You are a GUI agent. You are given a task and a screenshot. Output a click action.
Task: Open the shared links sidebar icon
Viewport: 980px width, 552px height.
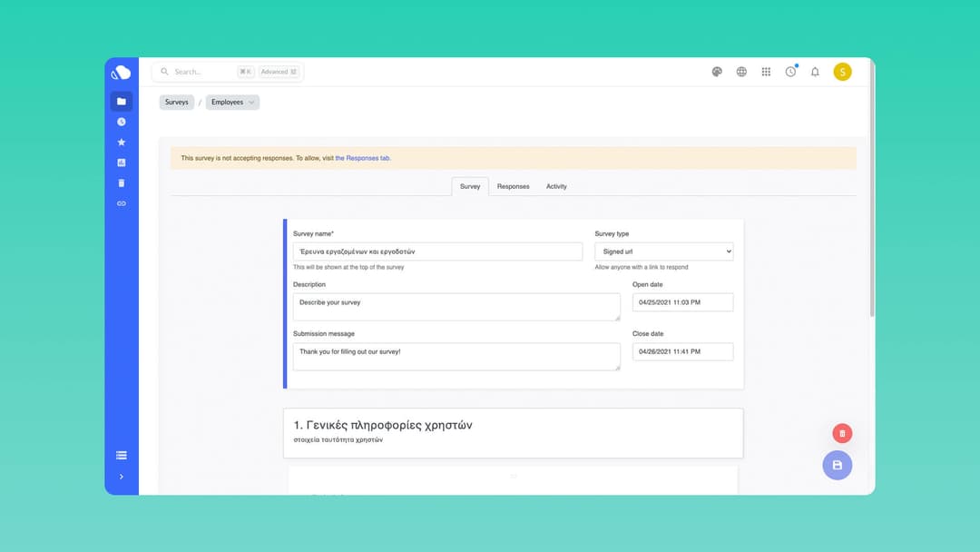click(122, 203)
